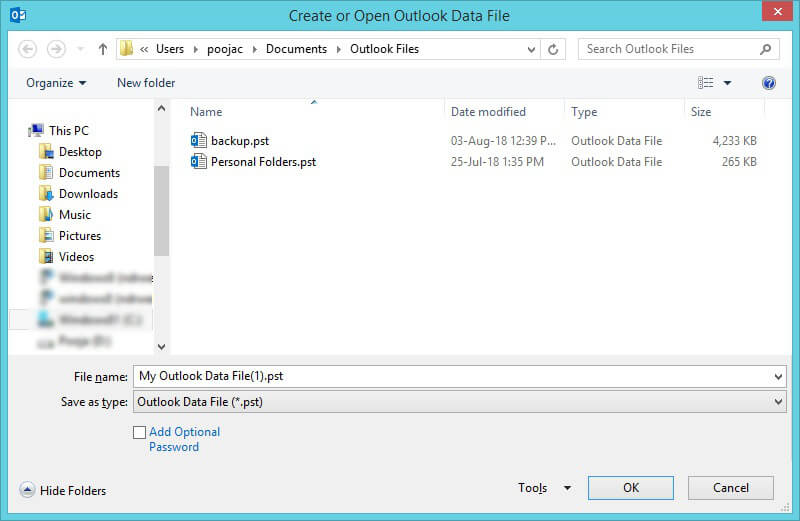Create a New folder
This screenshot has width=800, height=521.
click(x=146, y=83)
